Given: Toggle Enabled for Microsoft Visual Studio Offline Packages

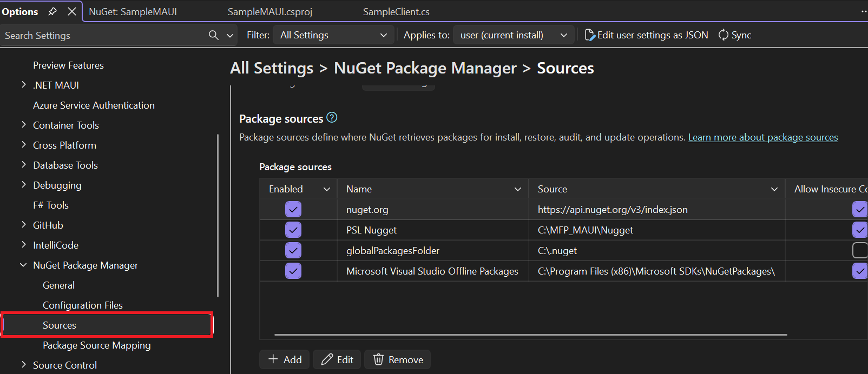Looking at the screenshot, I should point(293,271).
